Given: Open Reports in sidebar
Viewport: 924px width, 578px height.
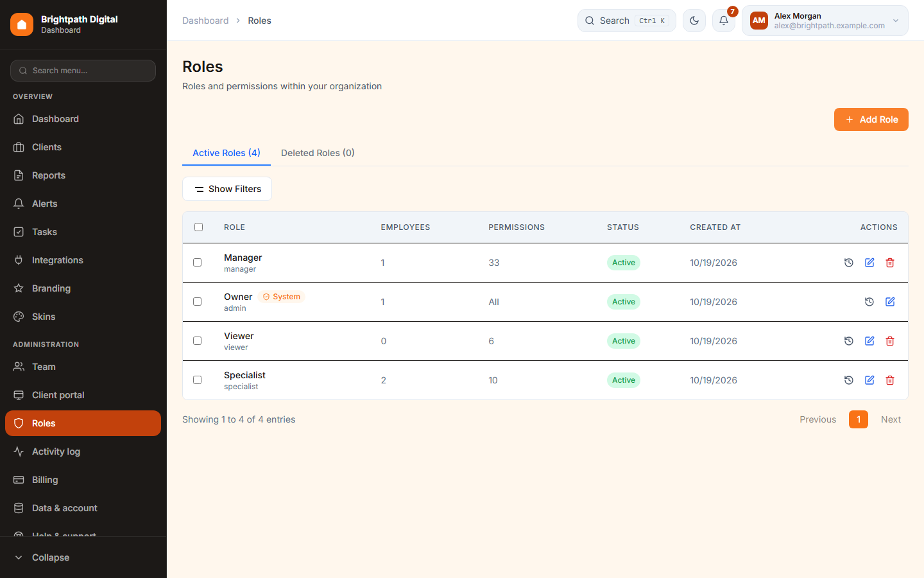Looking at the screenshot, I should tap(83, 175).
